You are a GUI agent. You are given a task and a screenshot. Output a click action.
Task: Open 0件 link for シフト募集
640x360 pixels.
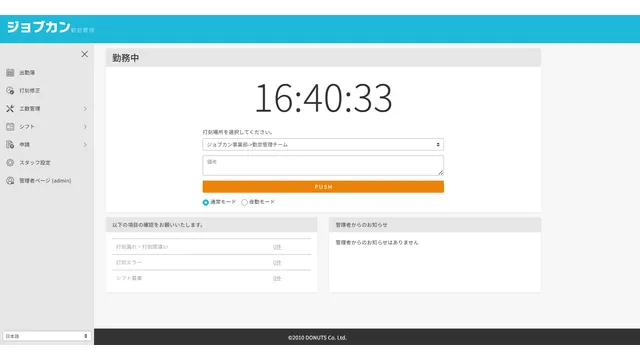click(x=277, y=278)
